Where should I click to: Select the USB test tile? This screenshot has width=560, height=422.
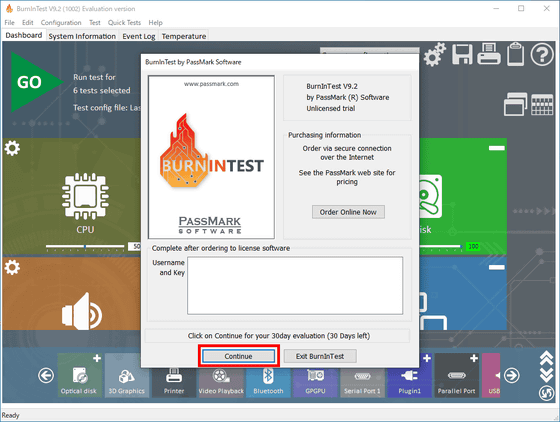tap(491, 376)
